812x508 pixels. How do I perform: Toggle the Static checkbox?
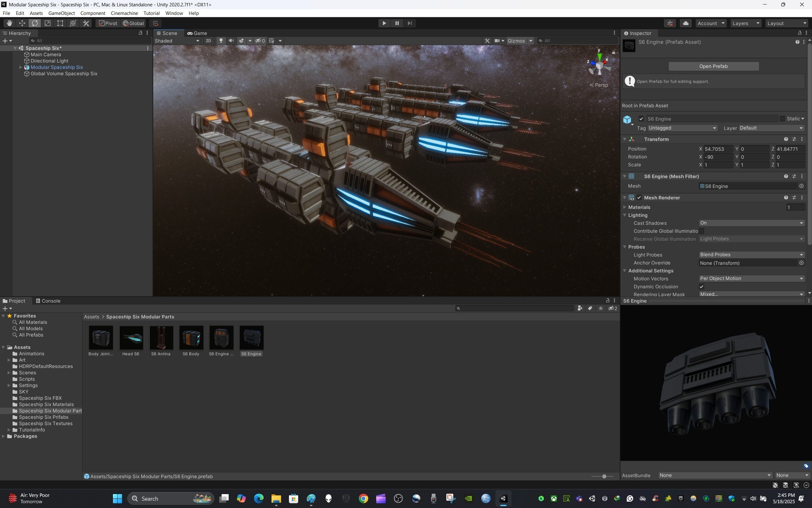point(783,119)
